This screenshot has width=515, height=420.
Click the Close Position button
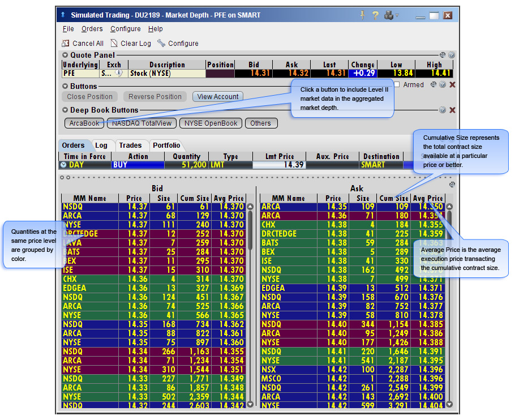coord(89,97)
